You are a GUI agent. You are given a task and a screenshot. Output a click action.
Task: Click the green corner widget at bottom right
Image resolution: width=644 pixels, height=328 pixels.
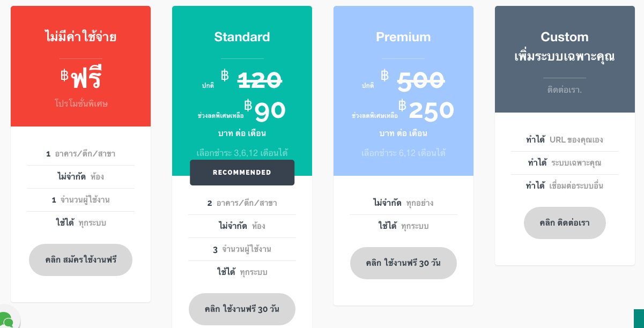[639, 318]
